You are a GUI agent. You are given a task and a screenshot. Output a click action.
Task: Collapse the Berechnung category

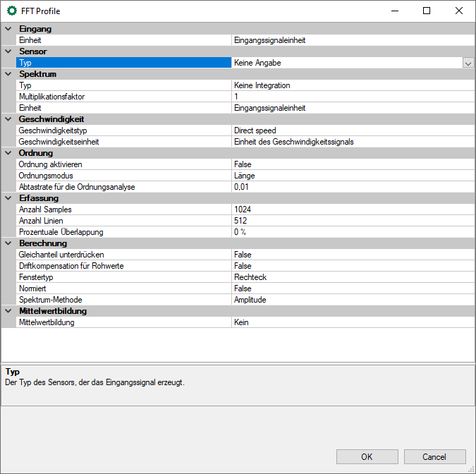pyautogui.click(x=8, y=243)
